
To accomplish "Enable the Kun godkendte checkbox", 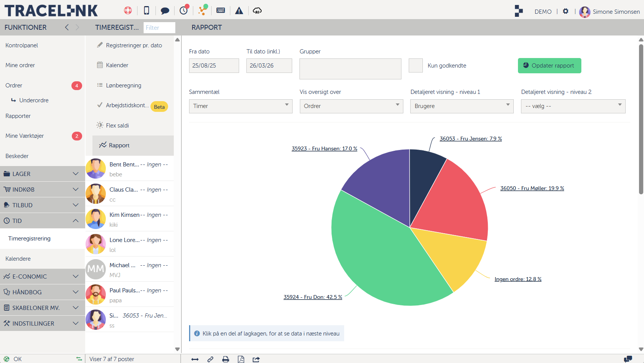I will (x=416, y=66).
